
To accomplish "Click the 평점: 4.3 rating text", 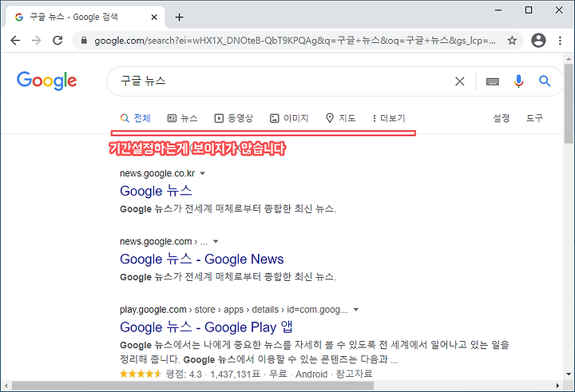I will point(184,374).
